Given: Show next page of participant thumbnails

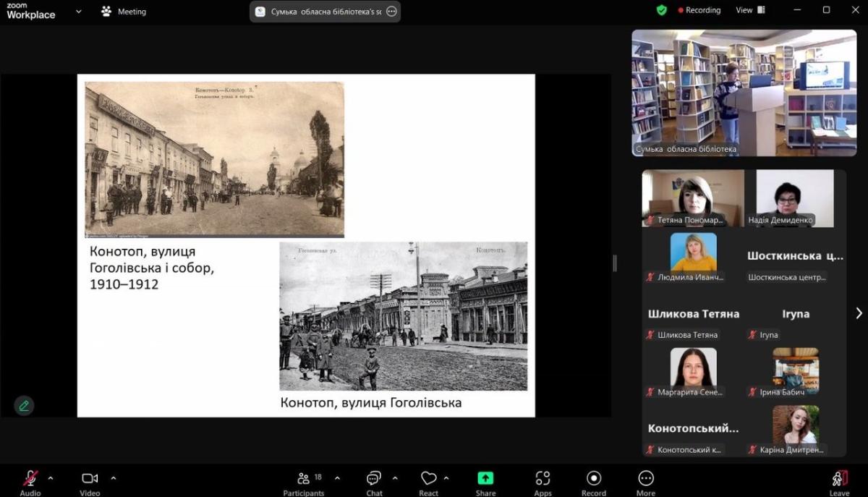Looking at the screenshot, I should pos(859,313).
